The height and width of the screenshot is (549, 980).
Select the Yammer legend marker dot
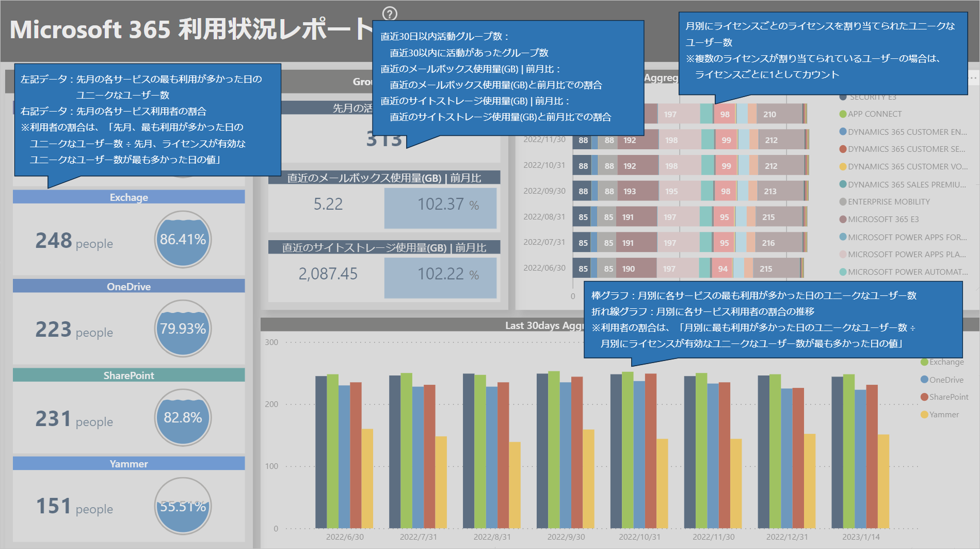click(924, 415)
